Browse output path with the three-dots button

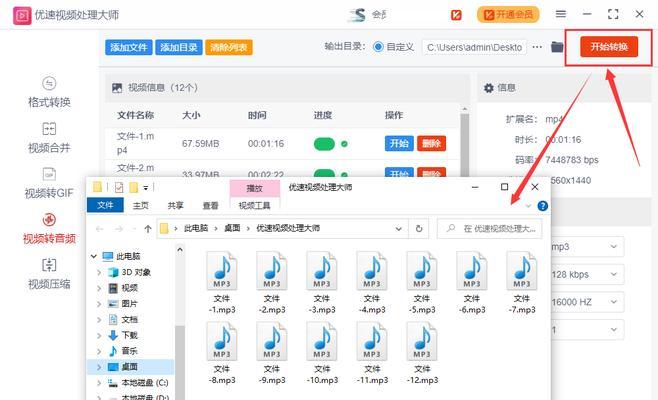(537, 47)
